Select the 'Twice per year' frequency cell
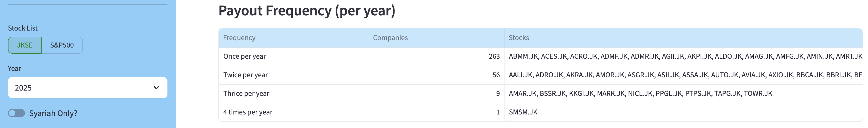This screenshot has height=128, width=868. coord(245,75)
